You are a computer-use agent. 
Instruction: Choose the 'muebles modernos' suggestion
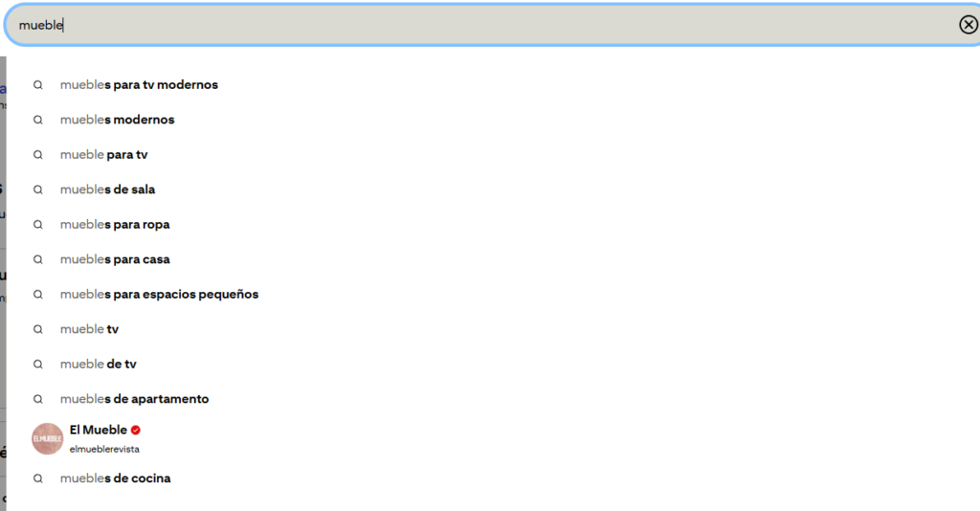pyautogui.click(x=117, y=120)
